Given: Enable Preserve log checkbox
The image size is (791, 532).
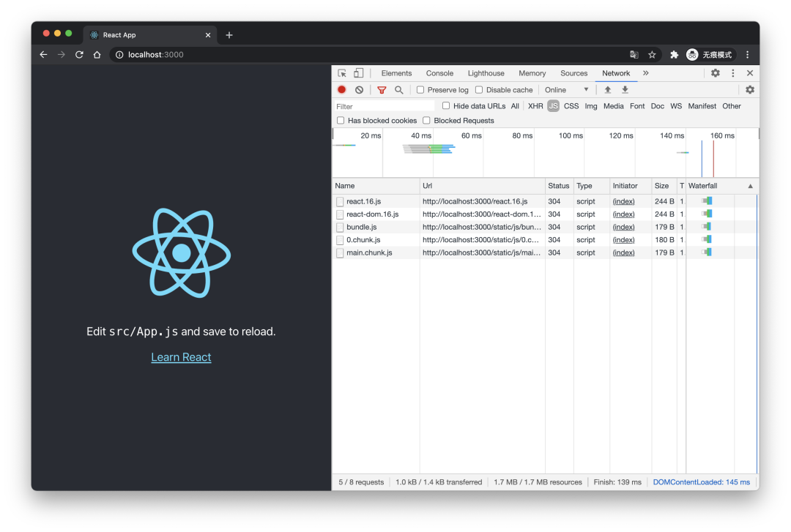Looking at the screenshot, I should [x=420, y=90].
